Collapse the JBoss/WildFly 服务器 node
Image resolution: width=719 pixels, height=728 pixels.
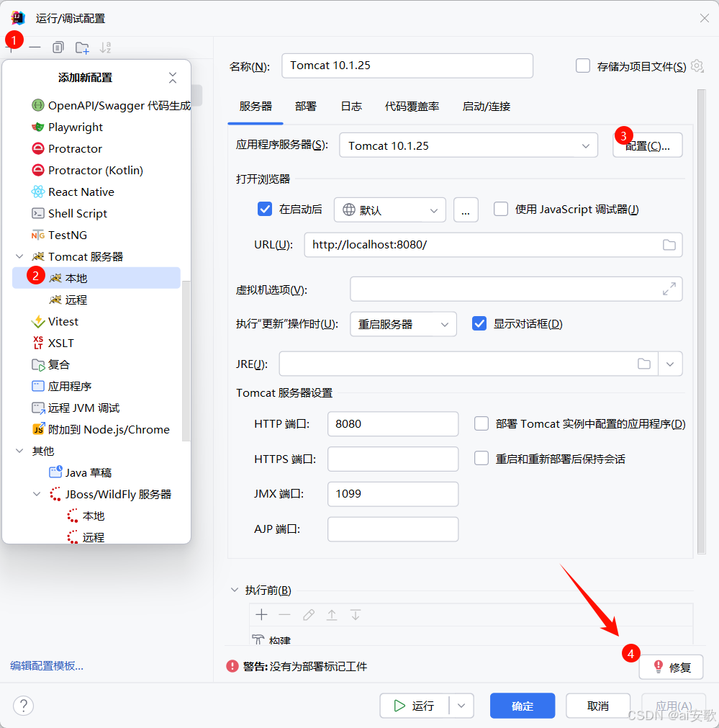pos(37,494)
